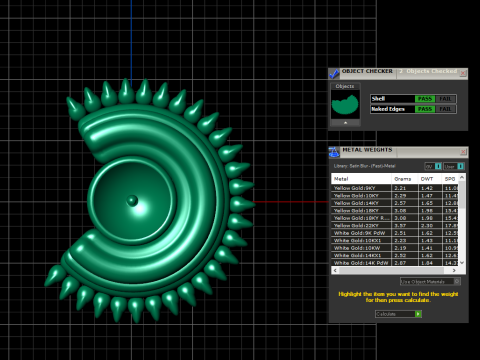Click the blue checkmark Object Checker icon
The image size is (480, 360).
point(334,74)
